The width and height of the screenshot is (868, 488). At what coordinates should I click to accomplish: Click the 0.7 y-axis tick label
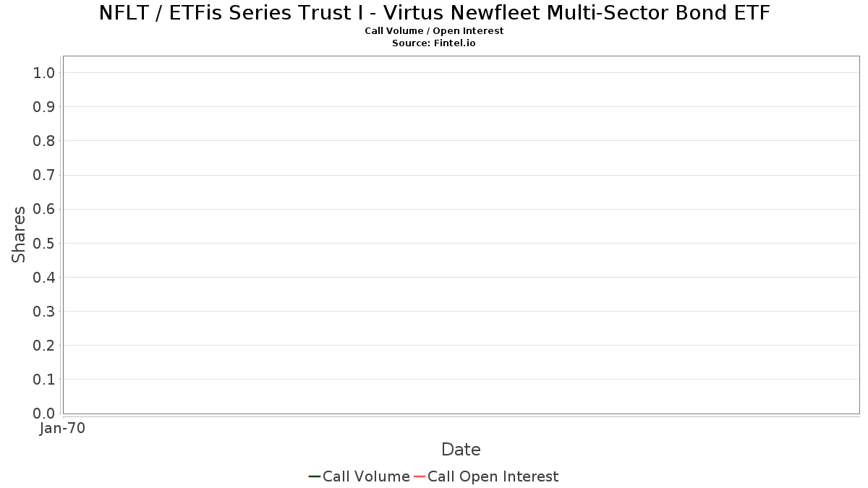[x=45, y=175]
